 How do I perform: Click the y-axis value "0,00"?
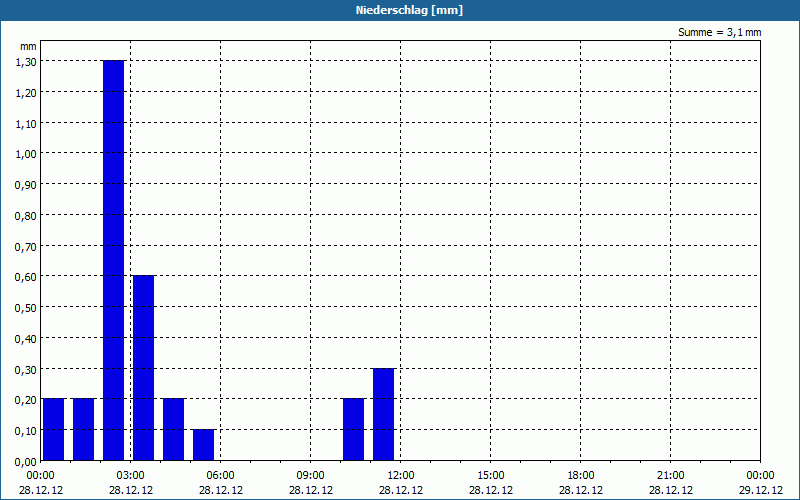tap(26, 462)
